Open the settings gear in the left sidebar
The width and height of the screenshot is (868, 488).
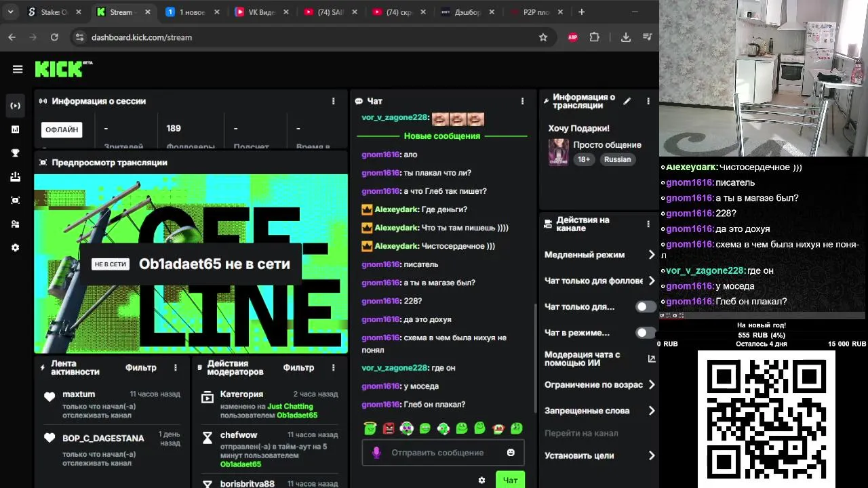[x=16, y=248]
